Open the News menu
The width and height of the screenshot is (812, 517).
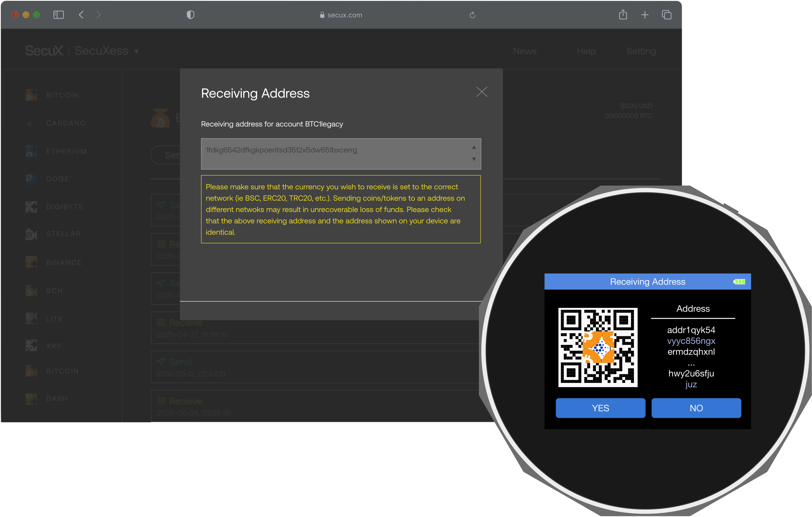[525, 51]
